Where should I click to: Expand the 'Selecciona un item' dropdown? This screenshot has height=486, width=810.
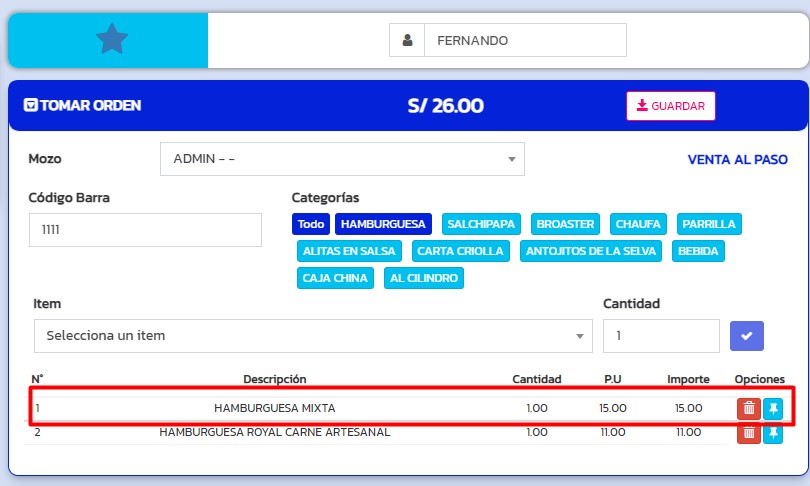[312, 336]
